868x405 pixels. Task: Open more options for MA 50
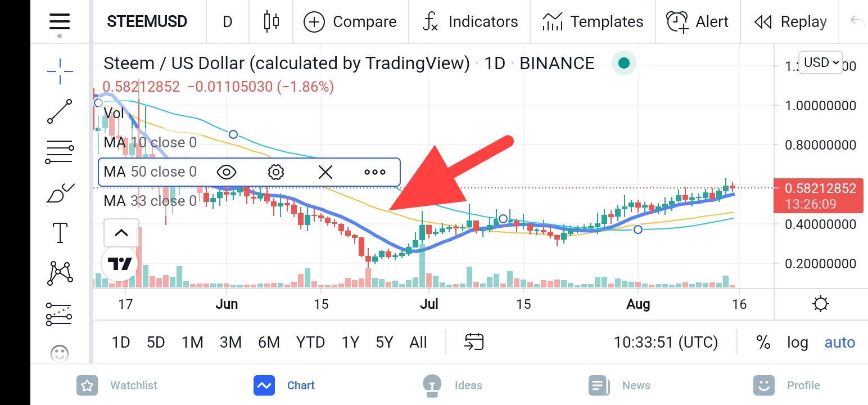point(375,172)
